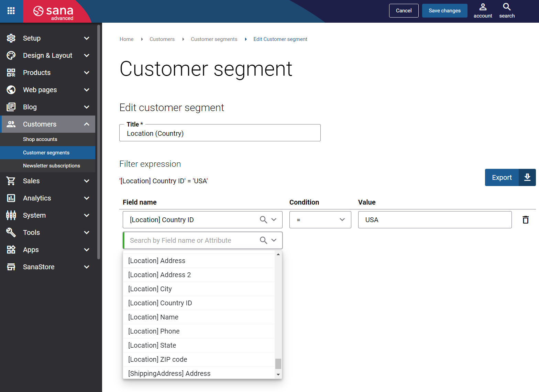Image resolution: width=539 pixels, height=392 pixels.
Task: Click the SanaStore storefront icon
Action: tap(11, 267)
